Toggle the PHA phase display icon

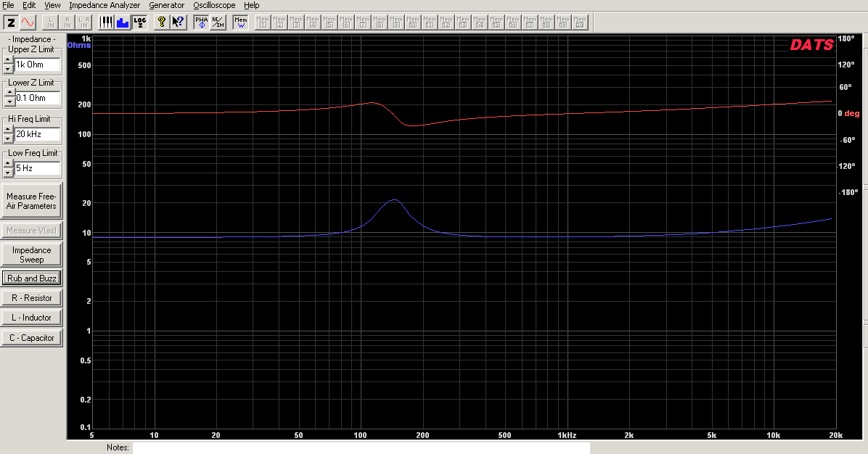coord(202,22)
